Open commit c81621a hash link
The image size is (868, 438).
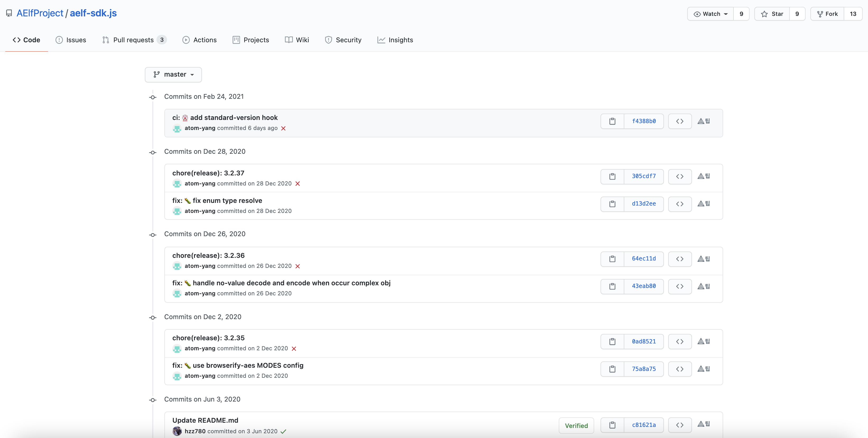(644, 425)
